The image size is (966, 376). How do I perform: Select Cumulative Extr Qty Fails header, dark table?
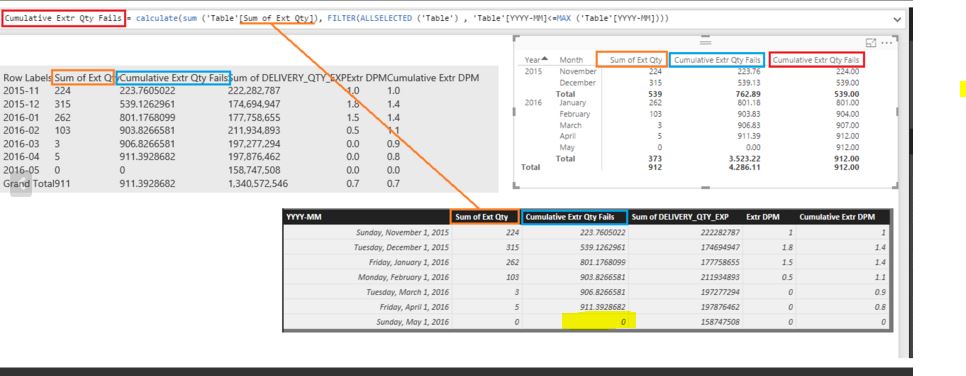[x=570, y=217]
